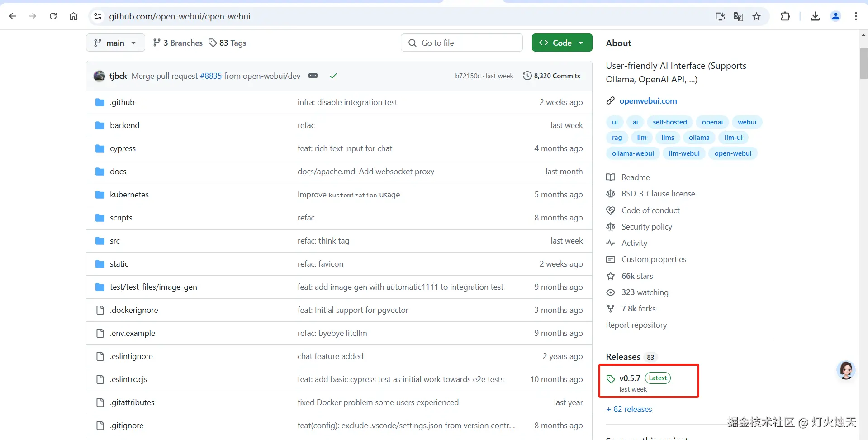This screenshot has height=440, width=868.
Task: Click the openai topic tag
Action: point(712,122)
